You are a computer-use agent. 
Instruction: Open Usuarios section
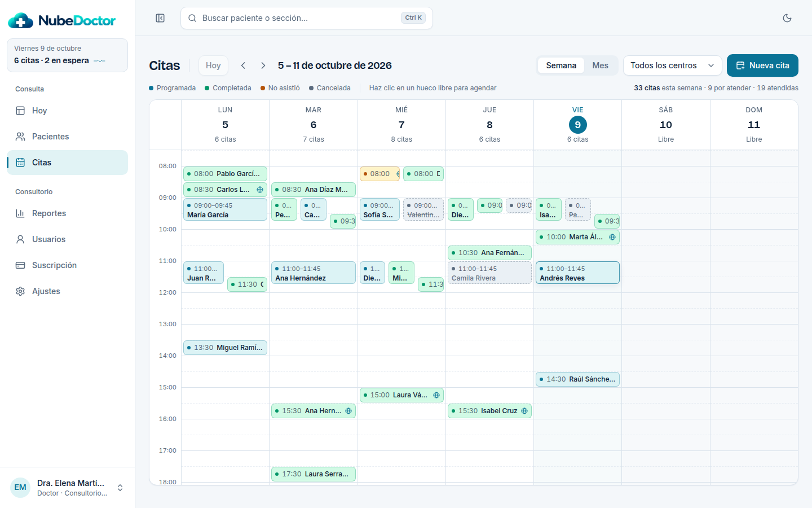click(67, 239)
